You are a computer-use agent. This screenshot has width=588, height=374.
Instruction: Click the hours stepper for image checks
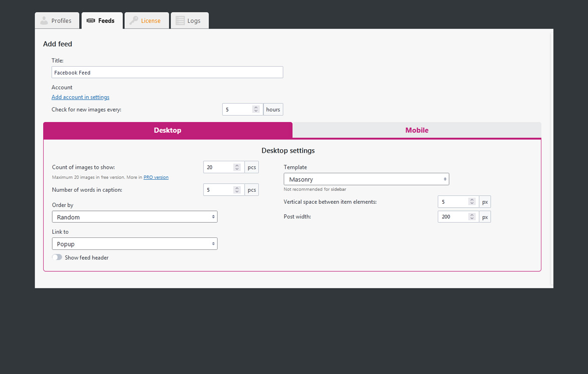pos(256,109)
